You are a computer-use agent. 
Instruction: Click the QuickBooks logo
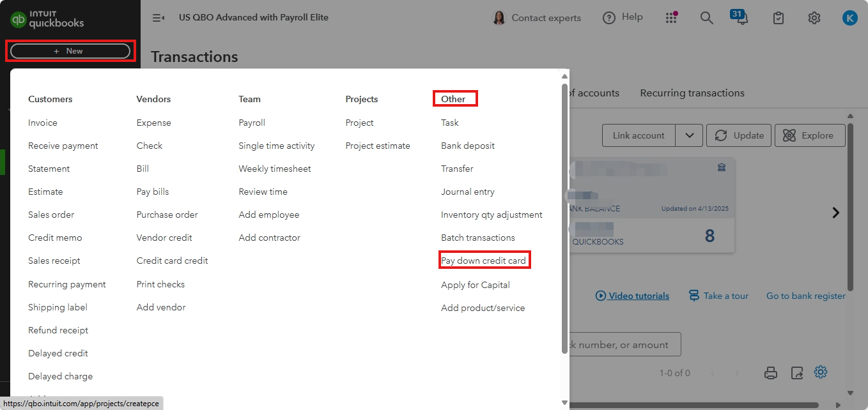pos(47,19)
